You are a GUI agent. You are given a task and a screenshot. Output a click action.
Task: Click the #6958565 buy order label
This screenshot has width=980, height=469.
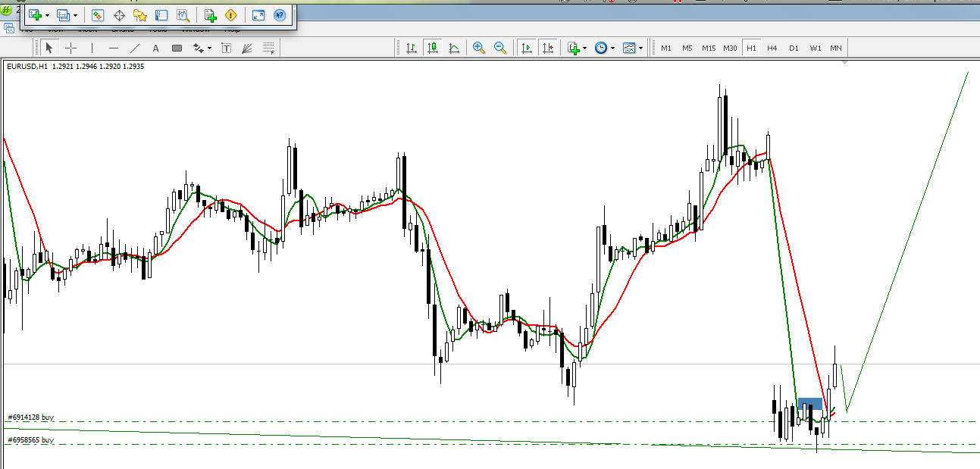pyautogui.click(x=31, y=439)
